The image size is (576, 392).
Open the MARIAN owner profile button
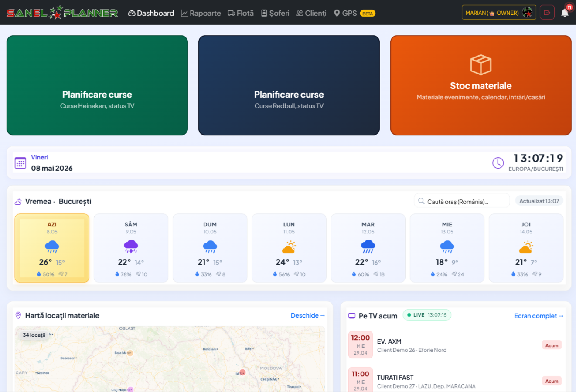tap(499, 13)
